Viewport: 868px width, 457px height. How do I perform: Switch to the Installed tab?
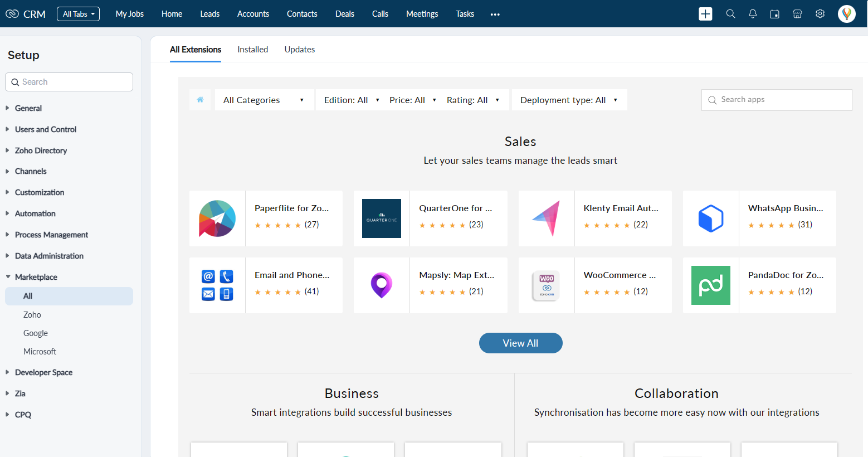click(x=253, y=50)
